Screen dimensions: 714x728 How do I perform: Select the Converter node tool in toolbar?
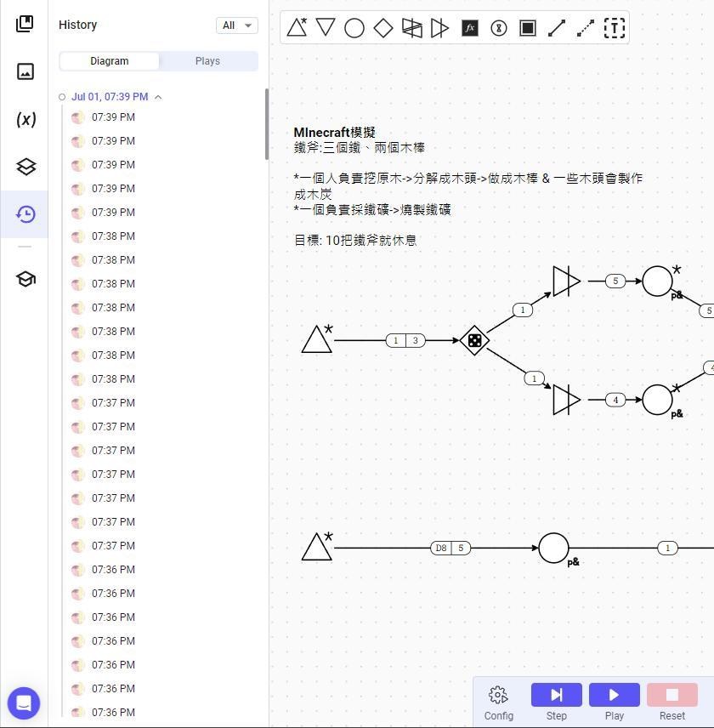coord(440,28)
